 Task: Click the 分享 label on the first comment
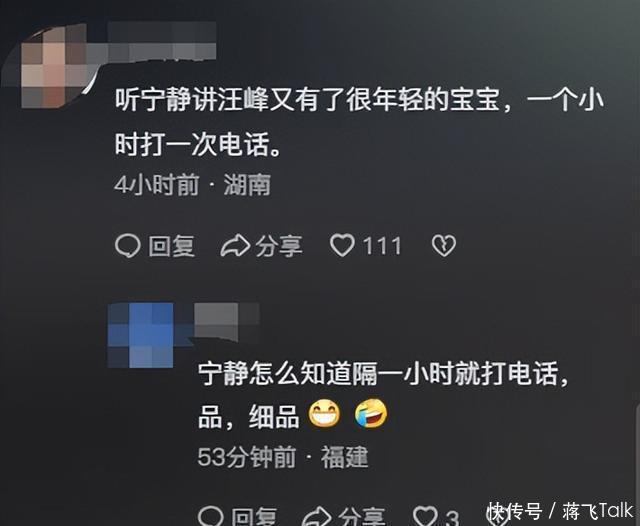[x=279, y=246]
